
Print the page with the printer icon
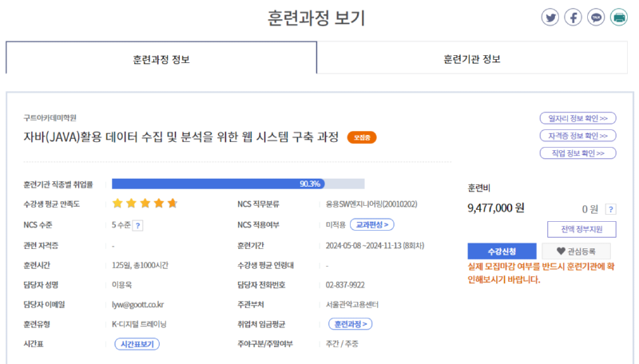click(618, 18)
